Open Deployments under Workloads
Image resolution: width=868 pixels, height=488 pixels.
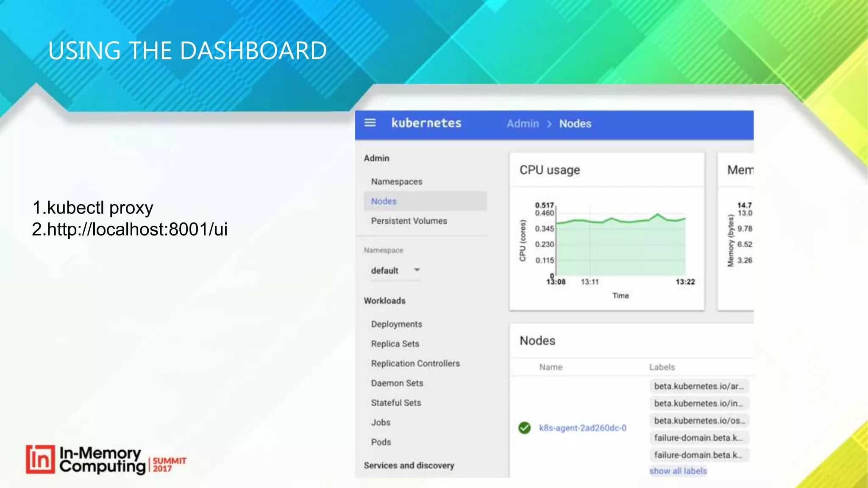point(397,324)
